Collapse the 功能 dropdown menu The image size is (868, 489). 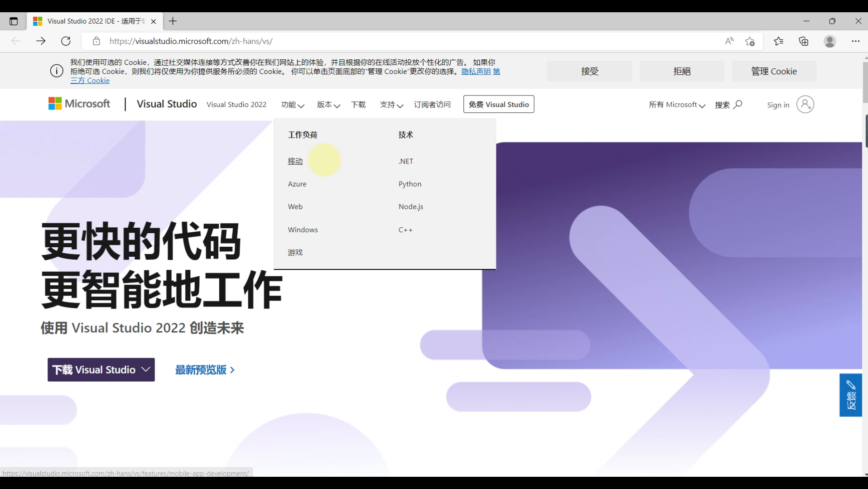pyautogui.click(x=292, y=105)
